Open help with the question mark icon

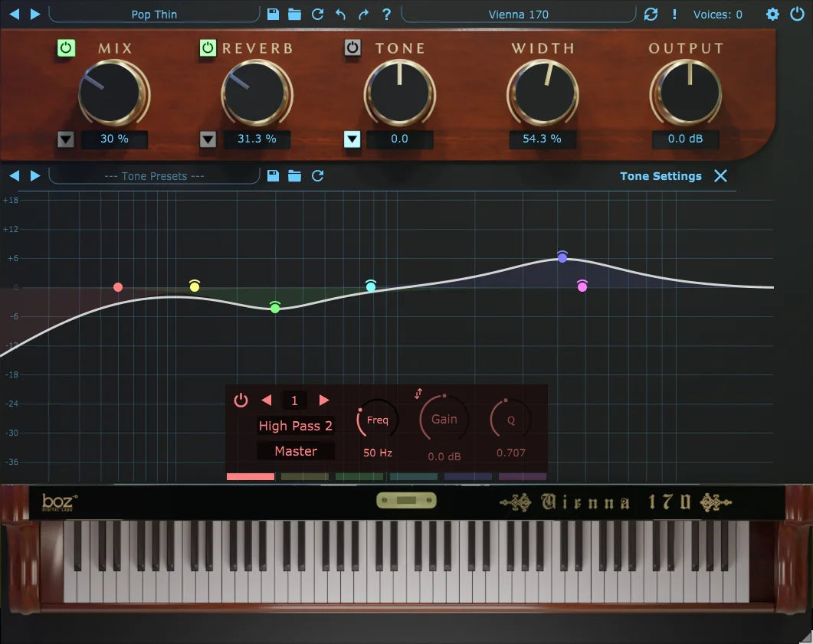pyautogui.click(x=386, y=14)
